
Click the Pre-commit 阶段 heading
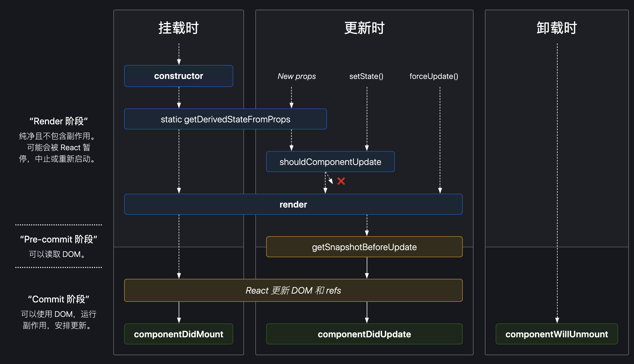point(59,239)
